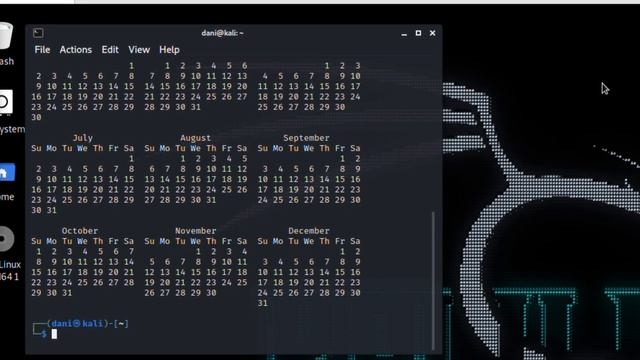
Task: Open the File menu in terminal
Action: pos(42,50)
